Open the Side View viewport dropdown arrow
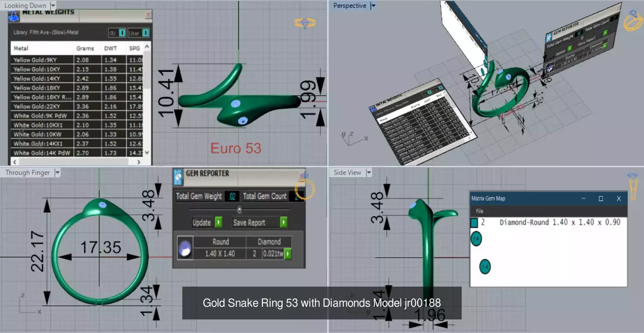 (x=369, y=173)
